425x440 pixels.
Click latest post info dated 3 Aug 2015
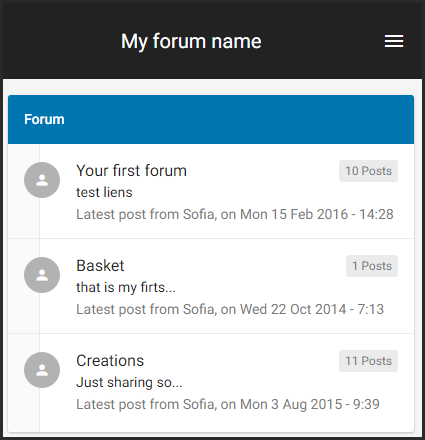point(228,404)
